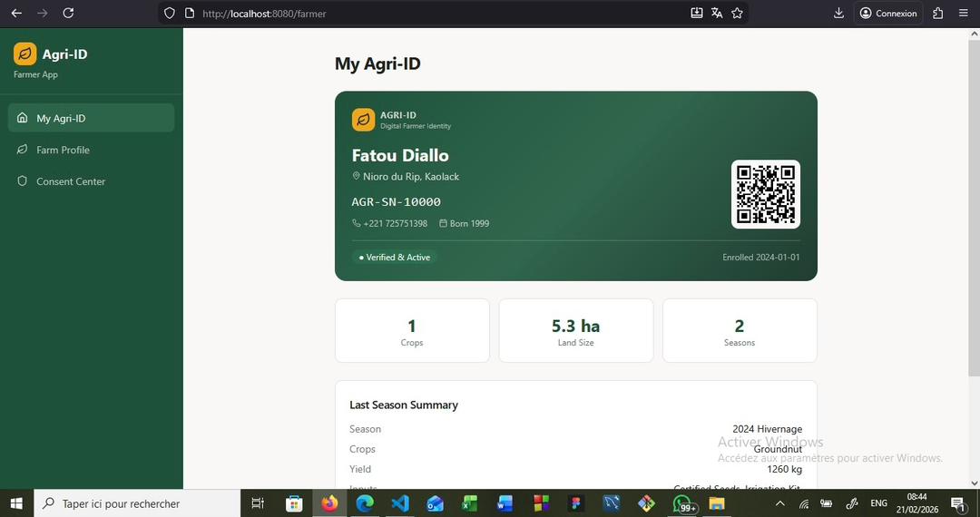The height and width of the screenshot is (517, 980).
Task: Reload the page with the refresh icon
Action: click(69, 13)
